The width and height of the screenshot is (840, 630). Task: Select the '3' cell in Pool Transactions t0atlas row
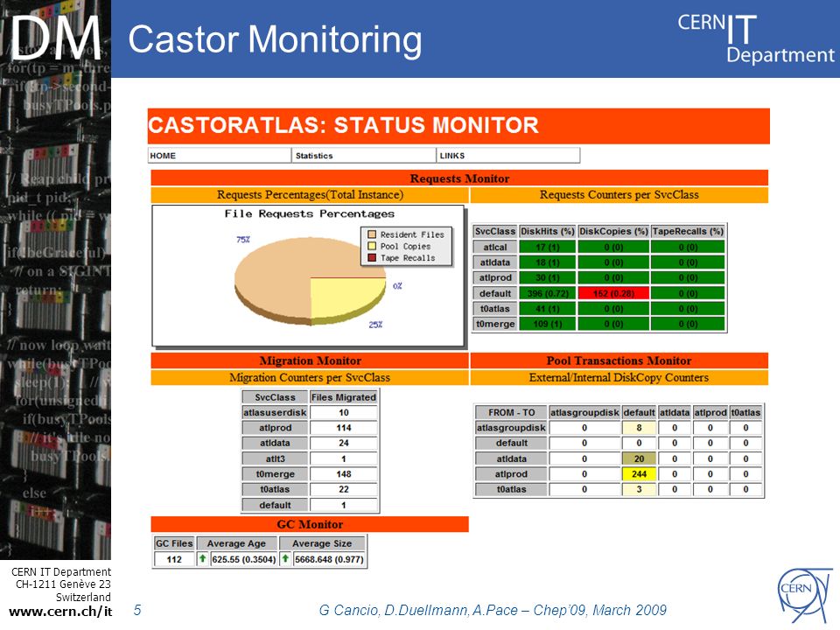(x=639, y=489)
